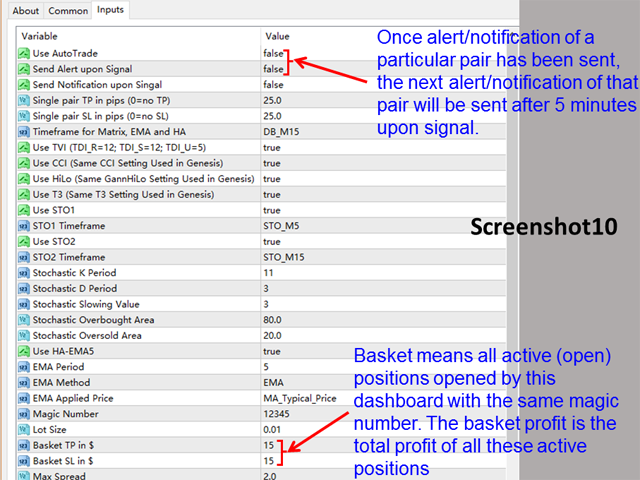Viewport: 640px width, 480px height.
Task: Click the Stochastic Oversold Area icon
Action: tap(24, 336)
